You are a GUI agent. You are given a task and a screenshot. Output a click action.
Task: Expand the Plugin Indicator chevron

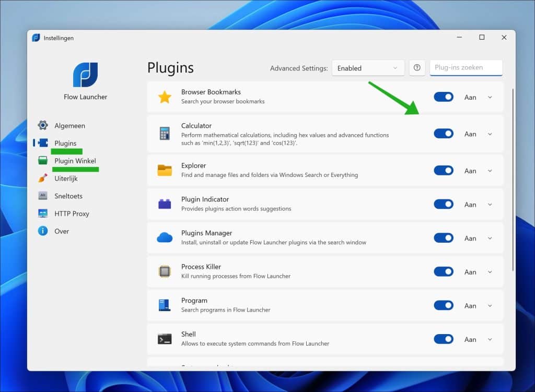click(x=490, y=205)
